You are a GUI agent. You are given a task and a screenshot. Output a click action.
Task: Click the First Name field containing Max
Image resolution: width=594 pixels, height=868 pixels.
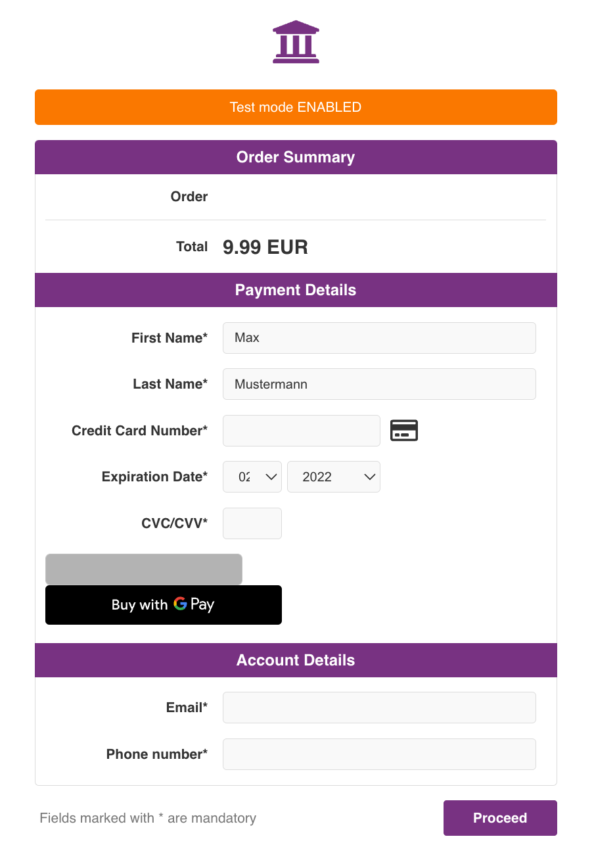click(x=379, y=338)
